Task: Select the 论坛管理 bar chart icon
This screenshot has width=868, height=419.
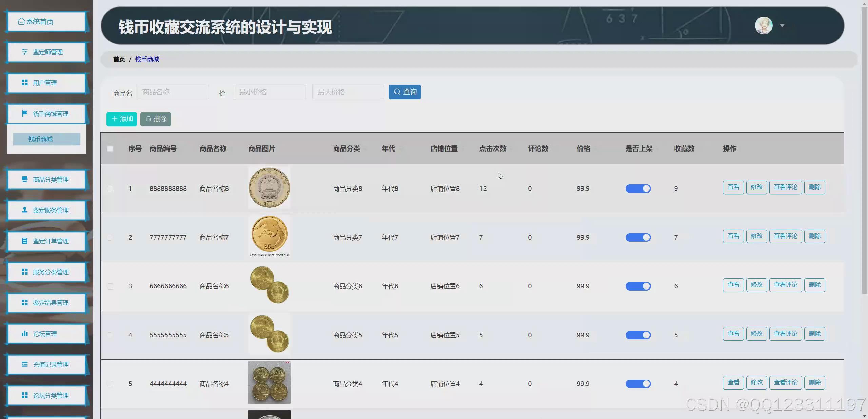Action: pyautogui.click(x=24, y=334)
